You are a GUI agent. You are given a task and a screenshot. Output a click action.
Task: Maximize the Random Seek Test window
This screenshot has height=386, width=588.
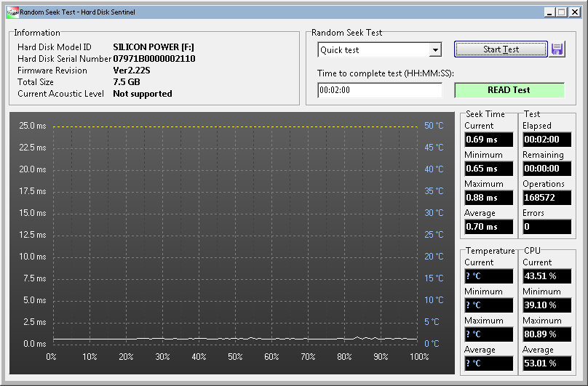(561, 12)
